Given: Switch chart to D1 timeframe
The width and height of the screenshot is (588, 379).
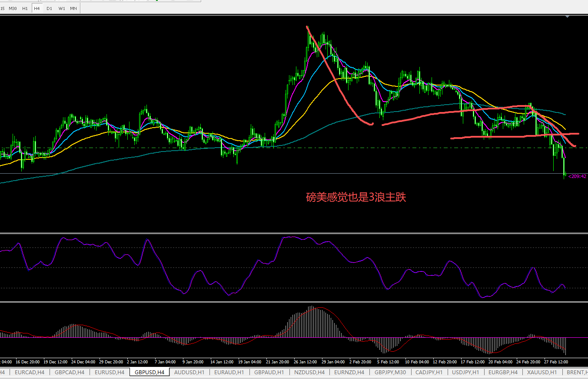Looking at the screenshot, I should [x=49, y=8].
